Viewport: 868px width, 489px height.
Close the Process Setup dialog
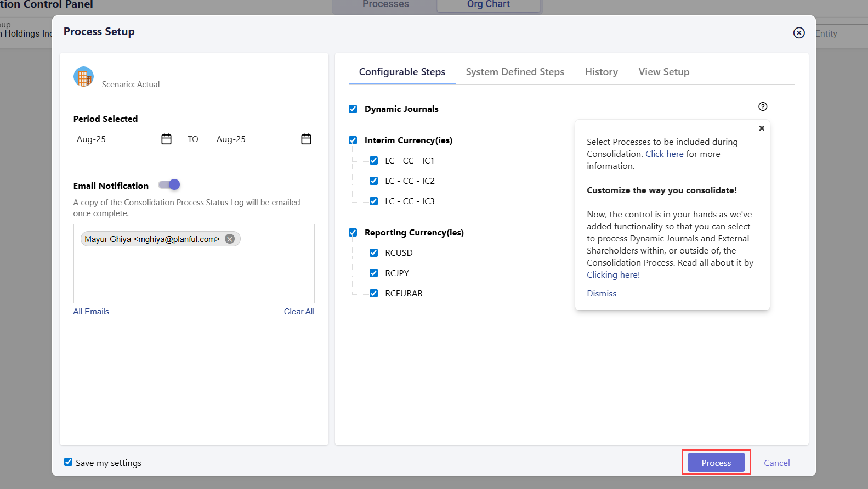(798, 33)
